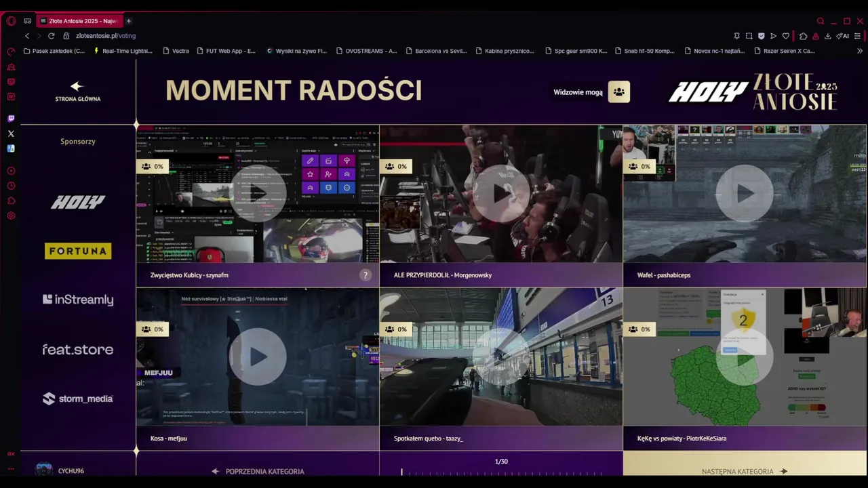Play the Zwycięstwo Kubicy - szynafm clip
This screenshot has height=488, width=868.
click(x=258, y=193)
